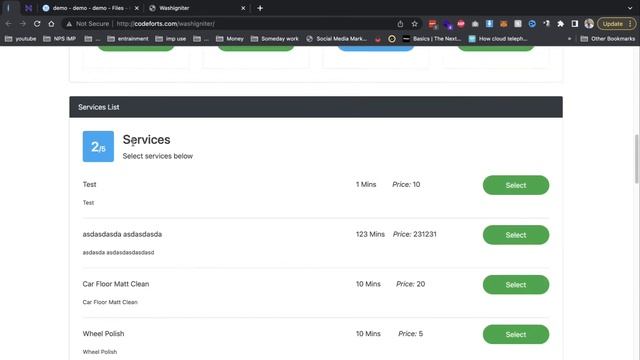This screenshot has height=360, width=640.
Task: Click 'Select services below' subtitle
Action: (x=158, y=156)
